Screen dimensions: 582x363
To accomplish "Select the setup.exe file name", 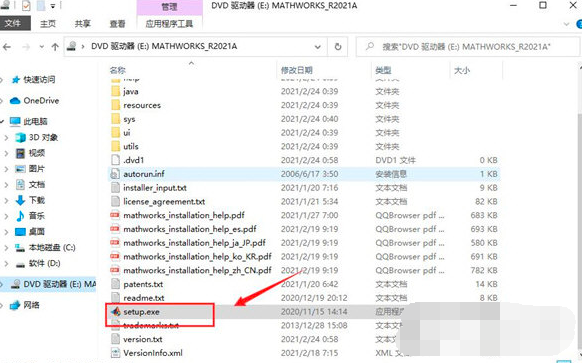I will [141, 312].
